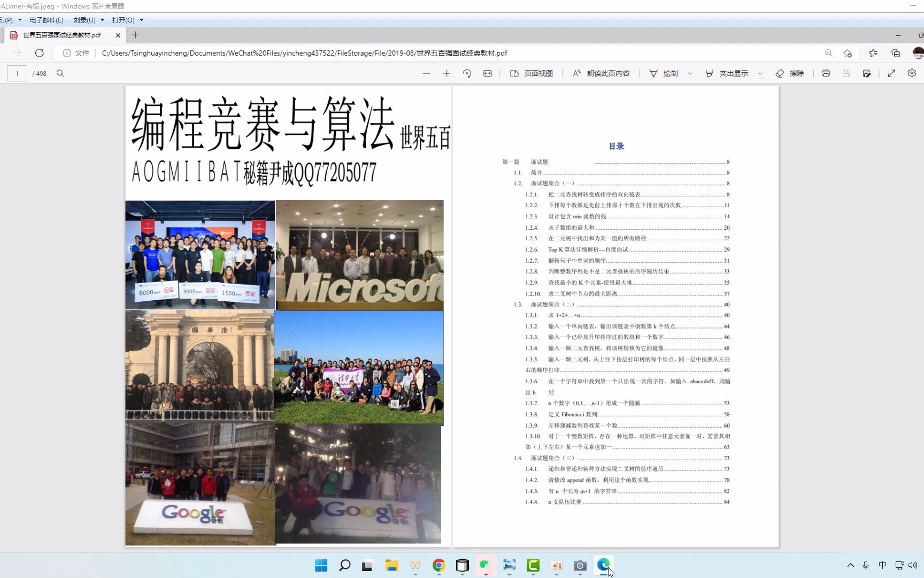Open 页面视图 page view options
Screen dimensions: 924x578
point(531,73)
